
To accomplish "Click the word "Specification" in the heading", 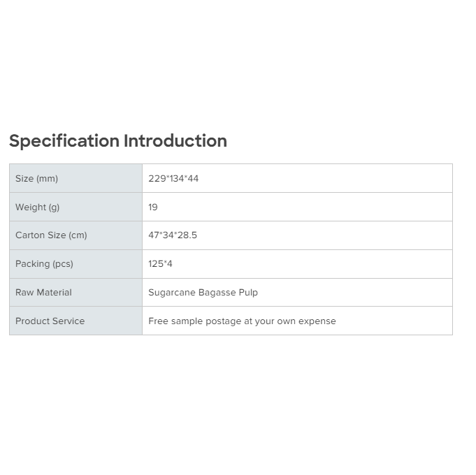I will 64,141.
